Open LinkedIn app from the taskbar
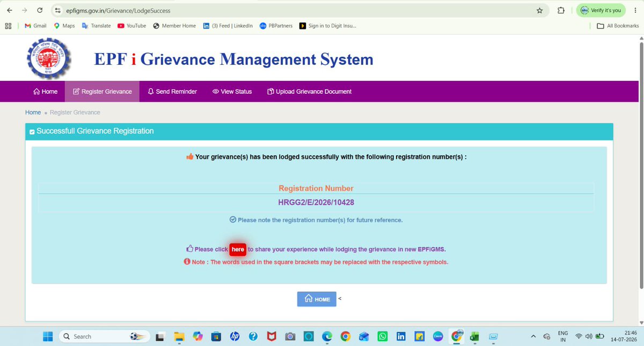Image resolution: width=644 pixels, height=346 pixels. [x=401, y=336]
